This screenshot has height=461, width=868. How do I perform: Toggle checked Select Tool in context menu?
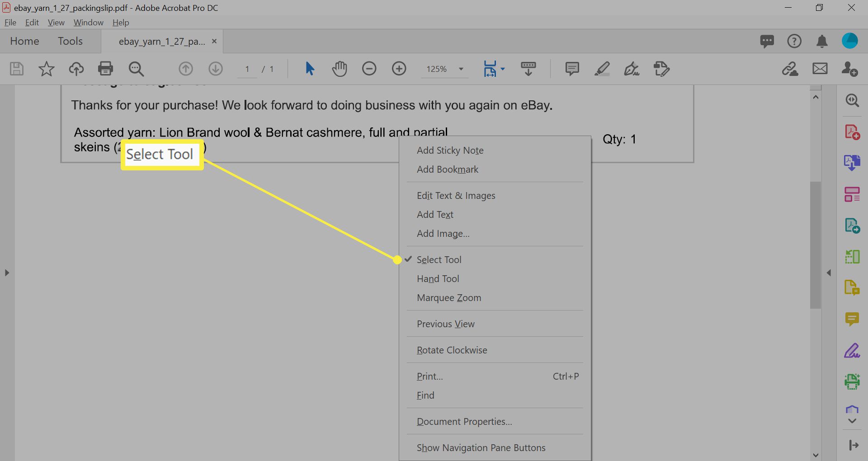(439, 260)
